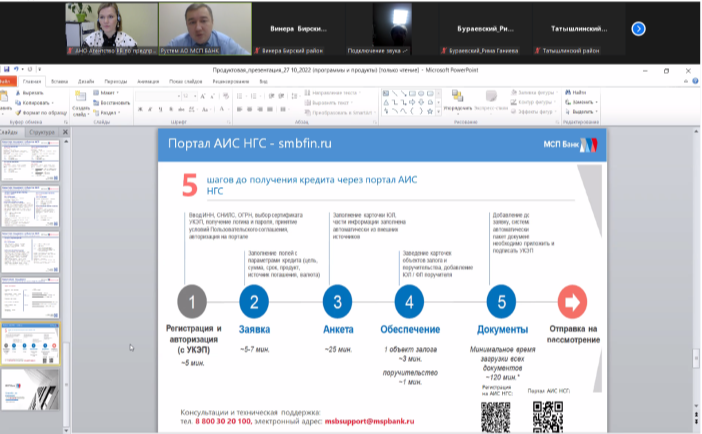Open the Переходы ribbon tab
Viewport: 702px width, 434px height.
click(116, 82)
